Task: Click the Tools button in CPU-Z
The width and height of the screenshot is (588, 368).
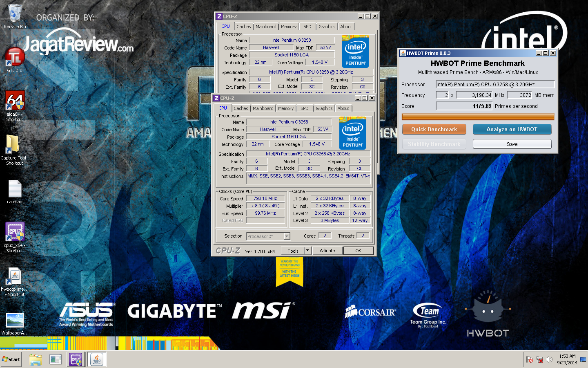Action: 293,251
